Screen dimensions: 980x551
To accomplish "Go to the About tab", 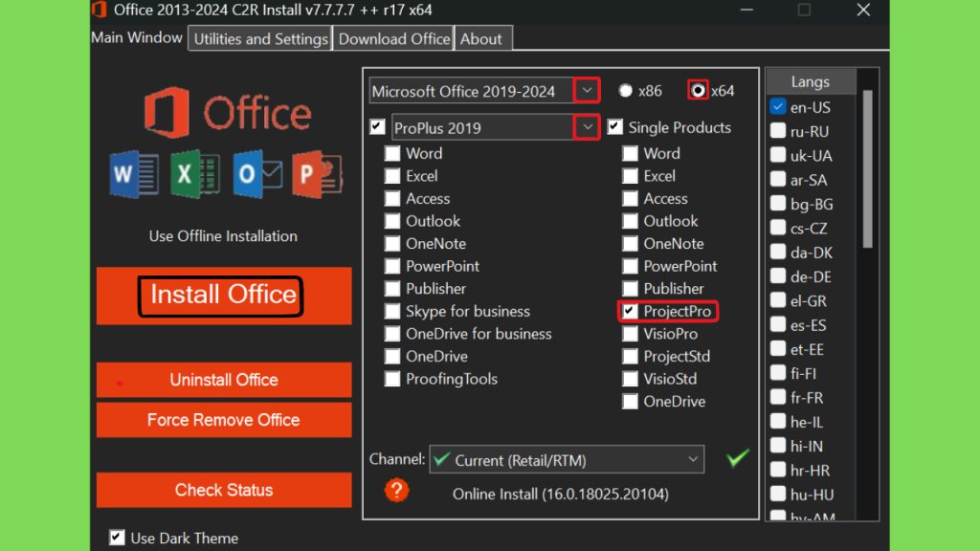I will (x=481, y=38).
